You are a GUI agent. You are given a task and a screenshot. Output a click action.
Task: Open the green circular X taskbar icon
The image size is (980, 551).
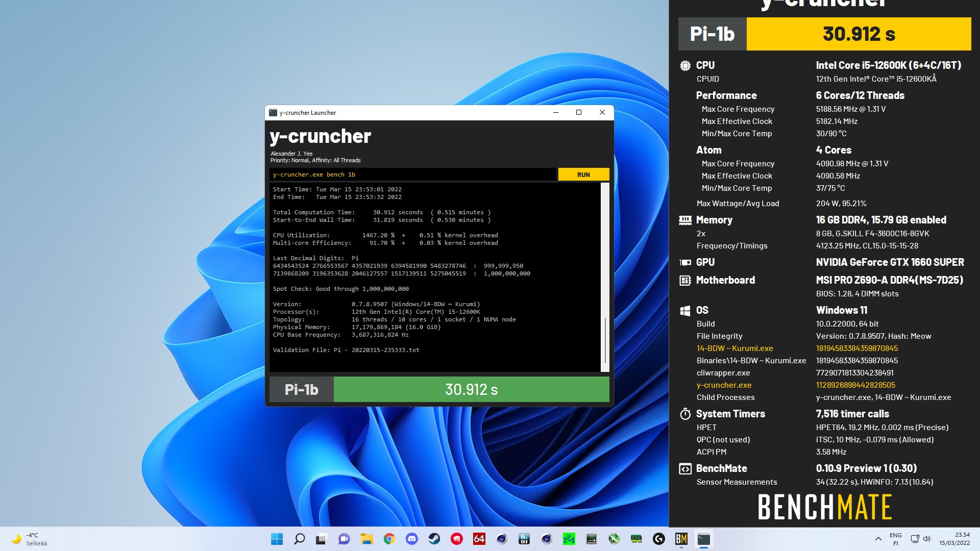click(614, 539)
